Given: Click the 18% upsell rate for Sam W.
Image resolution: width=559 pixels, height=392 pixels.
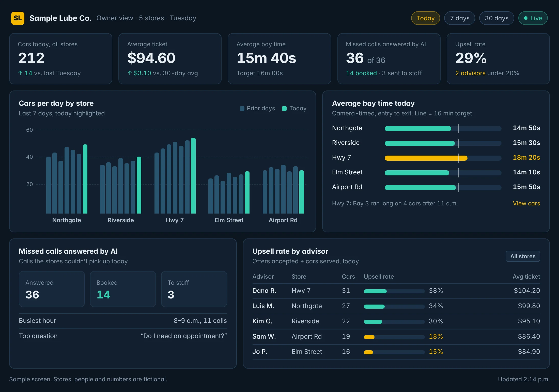Looking at the screenshot, I should (436, 337).
